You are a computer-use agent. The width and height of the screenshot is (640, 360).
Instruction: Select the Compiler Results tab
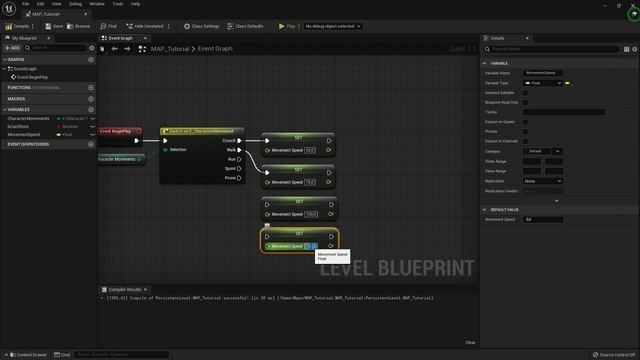(124, 289)
